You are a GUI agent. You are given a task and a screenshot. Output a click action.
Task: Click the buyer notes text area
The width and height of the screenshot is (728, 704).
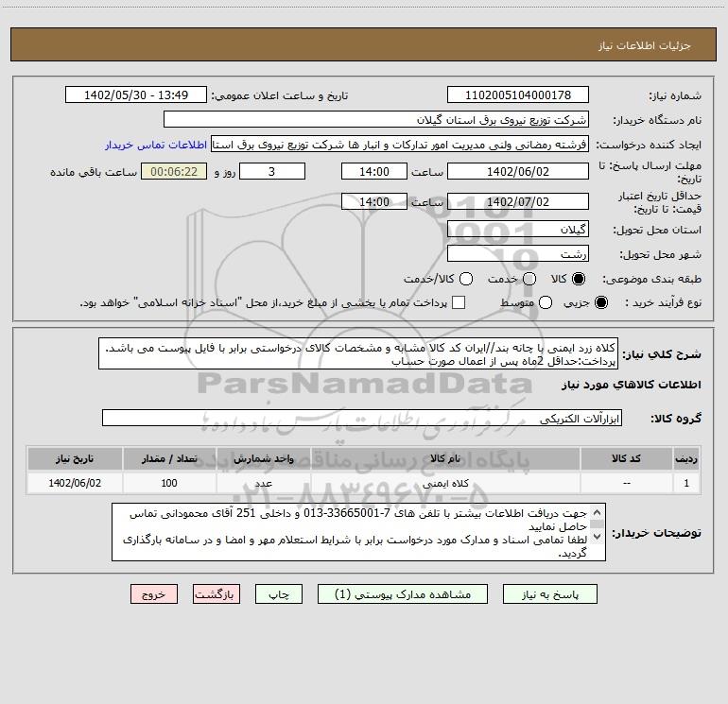click(x=358, y=532)
